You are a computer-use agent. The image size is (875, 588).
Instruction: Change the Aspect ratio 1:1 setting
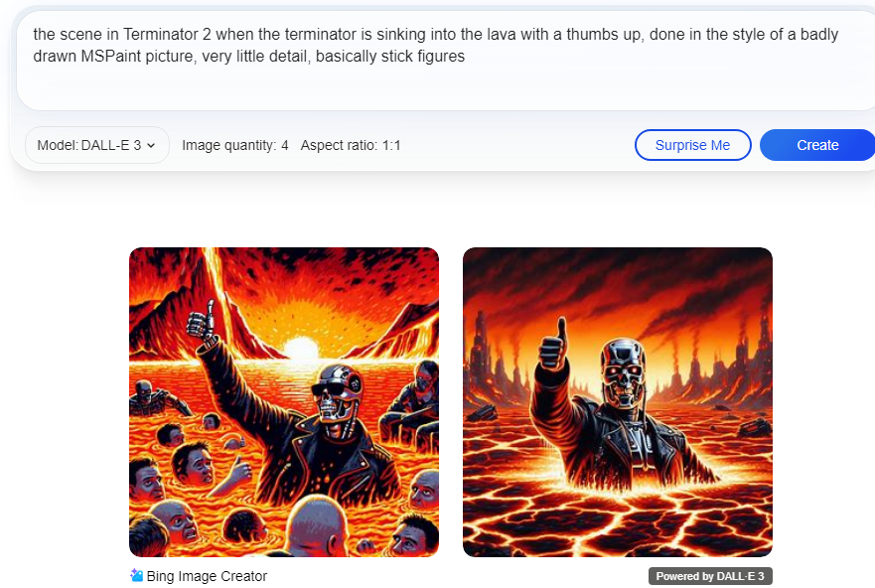click(351, 146)
